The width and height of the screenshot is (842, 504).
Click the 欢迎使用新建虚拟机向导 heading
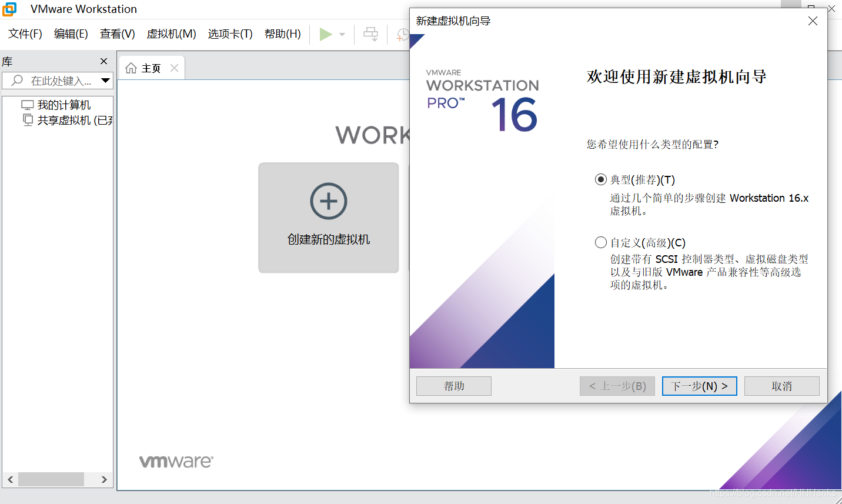[x=676, y=77]
